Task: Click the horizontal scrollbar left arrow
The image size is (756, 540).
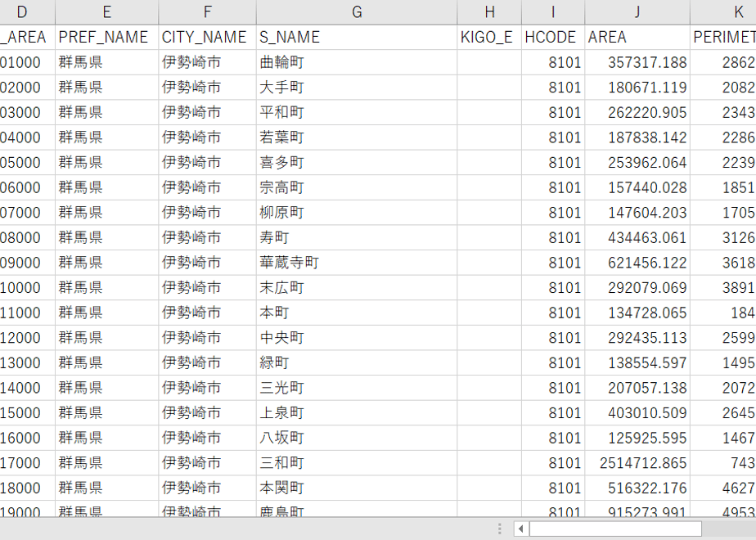Action: click(x=520, y=529)
